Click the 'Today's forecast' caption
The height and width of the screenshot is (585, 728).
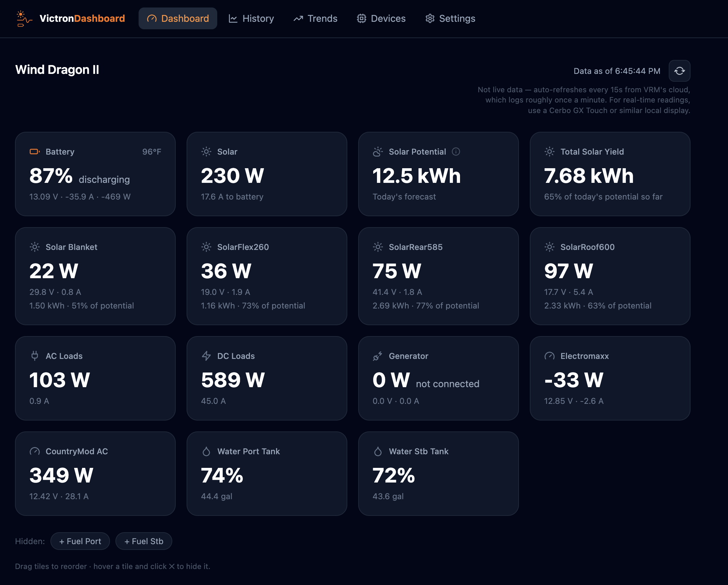[404, 196]
